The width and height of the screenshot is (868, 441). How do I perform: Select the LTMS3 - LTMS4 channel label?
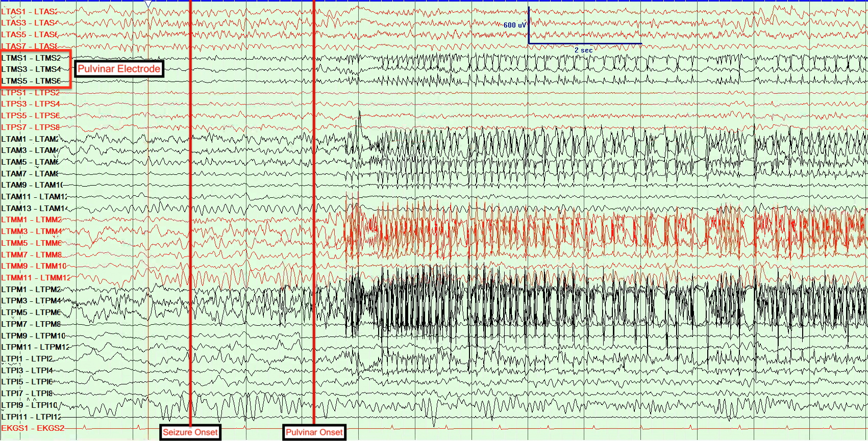tap(31, 69)
